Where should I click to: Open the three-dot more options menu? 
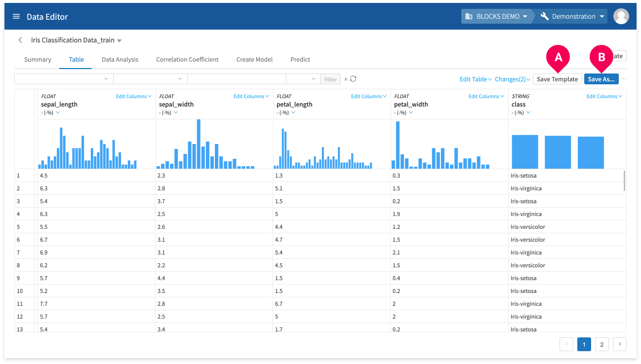point(624,79)
